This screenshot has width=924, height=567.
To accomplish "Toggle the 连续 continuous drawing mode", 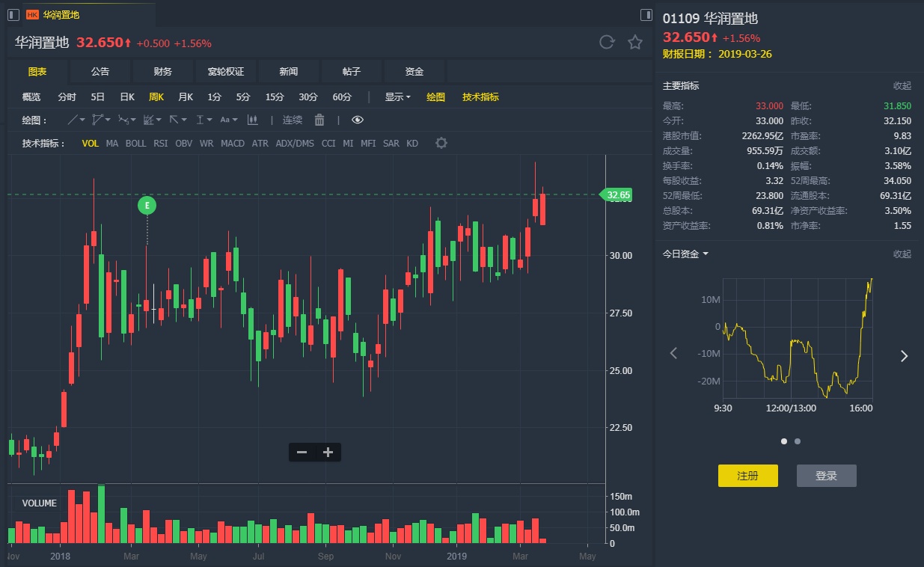I will pyautogui.click(x=293, y=120).
